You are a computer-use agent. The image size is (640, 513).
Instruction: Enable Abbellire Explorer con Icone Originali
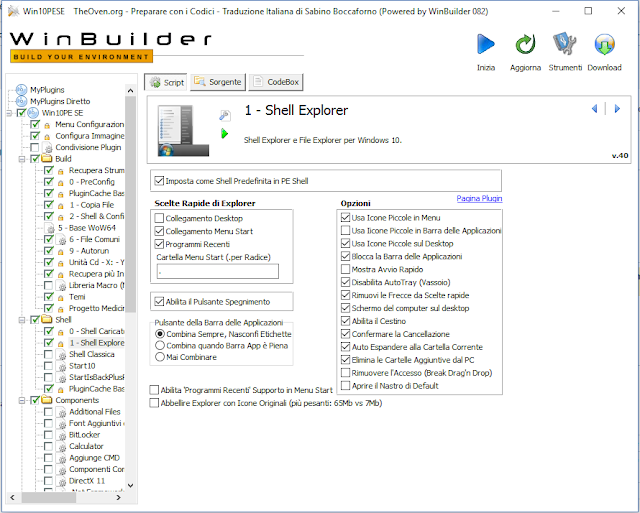(x=154, y=403)
